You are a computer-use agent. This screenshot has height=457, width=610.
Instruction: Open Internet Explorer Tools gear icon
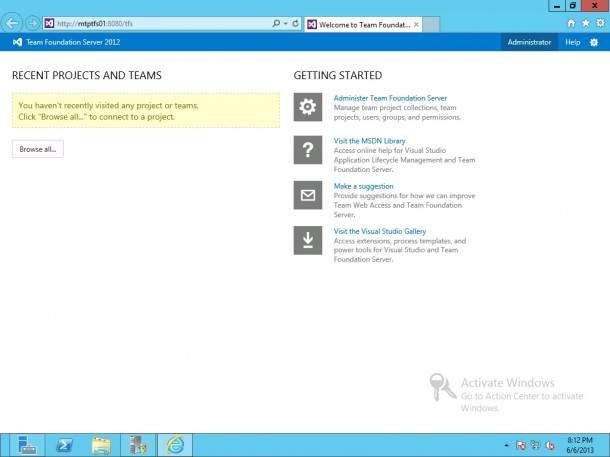coord(600,23)
